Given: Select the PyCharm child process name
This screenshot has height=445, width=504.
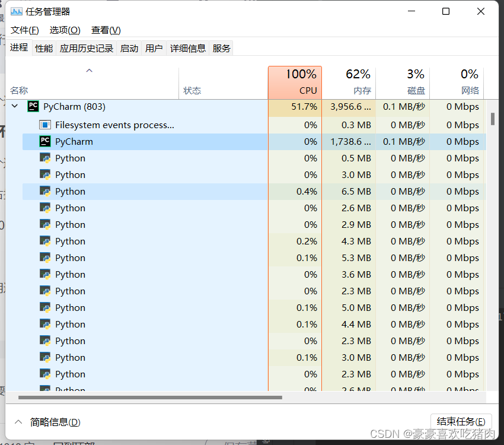Looking at the screenshot, I should [74, 141].
